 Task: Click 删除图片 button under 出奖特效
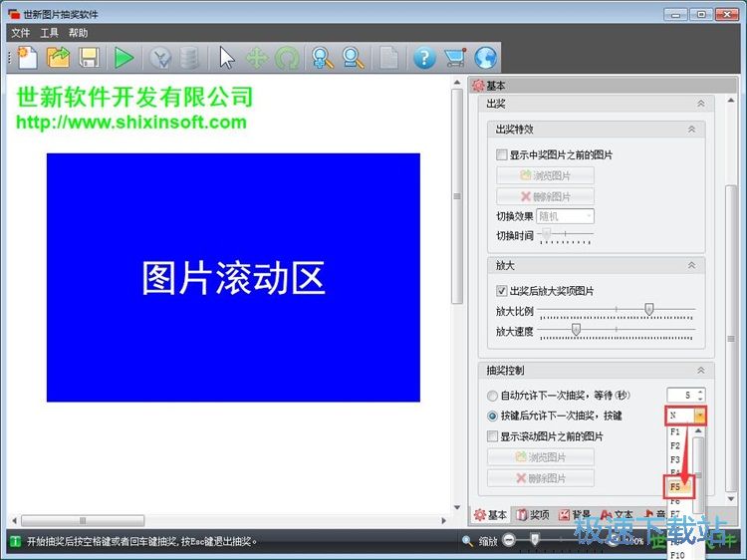tap(545, 197)
